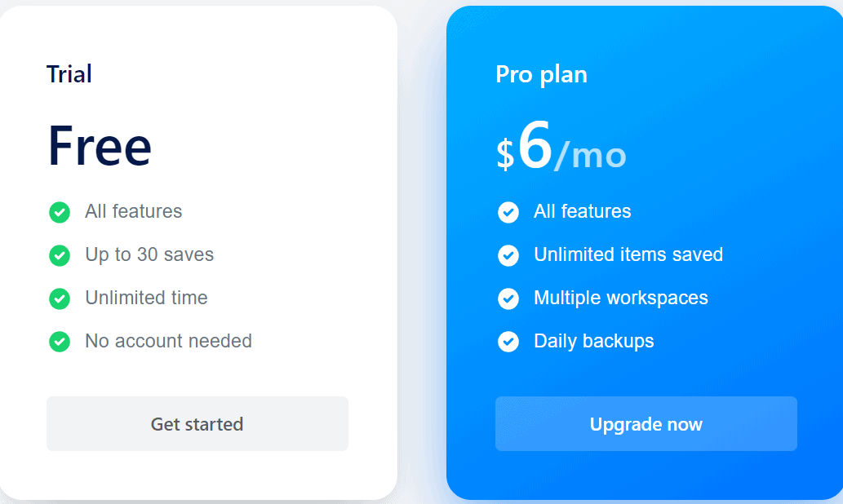This screenshot has height=504, width=843.
Task: Click the checkmark next to Unlimited time
Action: (59, 298)
